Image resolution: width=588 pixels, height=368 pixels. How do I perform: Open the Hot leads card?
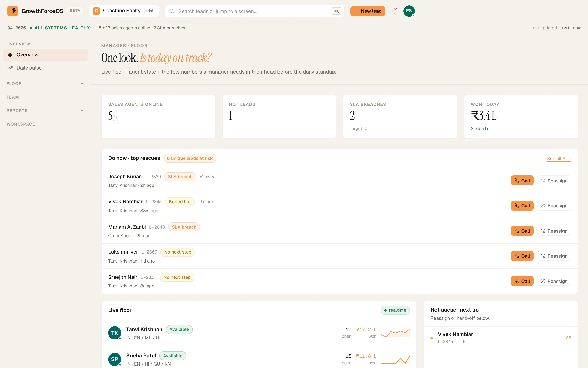coord(279,117)
